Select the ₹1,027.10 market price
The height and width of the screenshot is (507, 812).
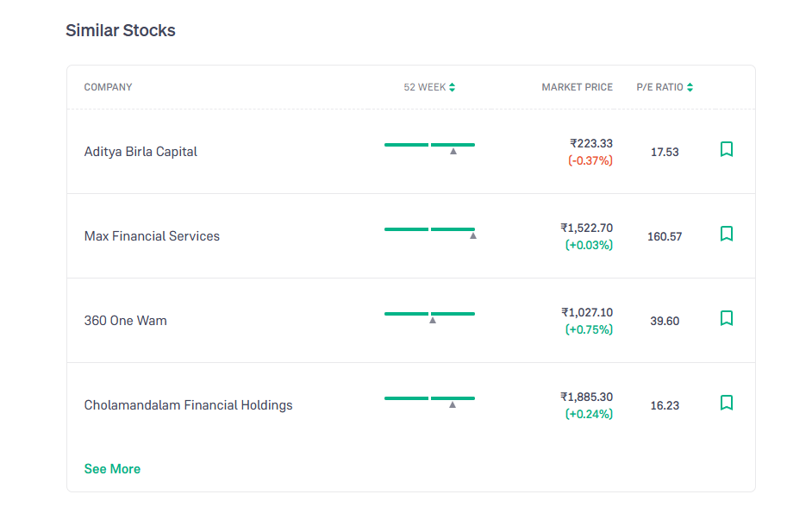click(587, 312)
